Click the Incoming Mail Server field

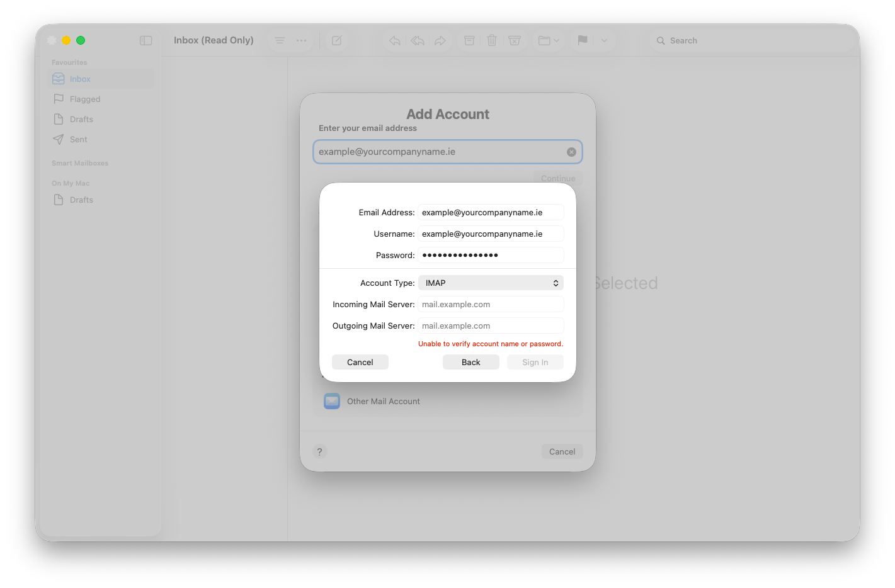click(491, 305)
